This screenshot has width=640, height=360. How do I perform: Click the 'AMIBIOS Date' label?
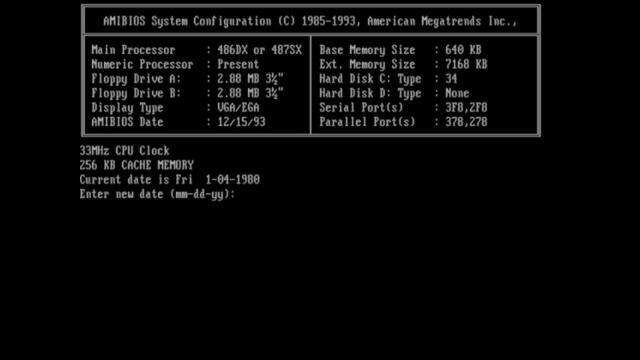click(127, 122)
